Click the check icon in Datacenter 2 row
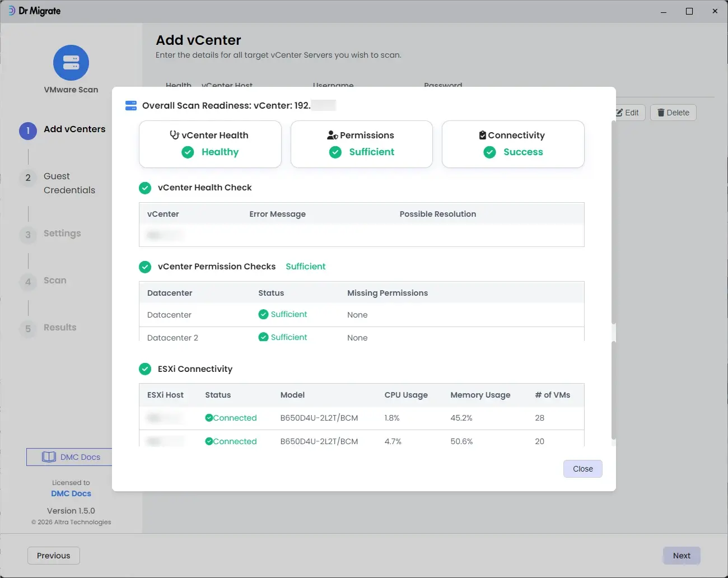 (x=263, y=337)
